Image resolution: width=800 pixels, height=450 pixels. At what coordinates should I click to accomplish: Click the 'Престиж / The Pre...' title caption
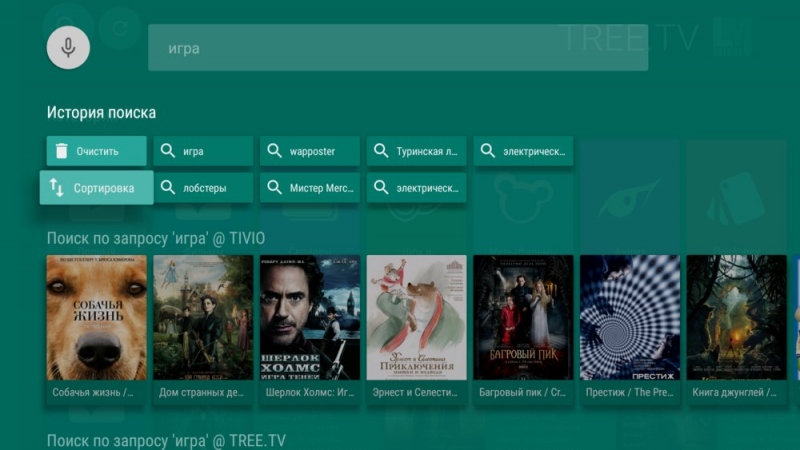[629, 392]
